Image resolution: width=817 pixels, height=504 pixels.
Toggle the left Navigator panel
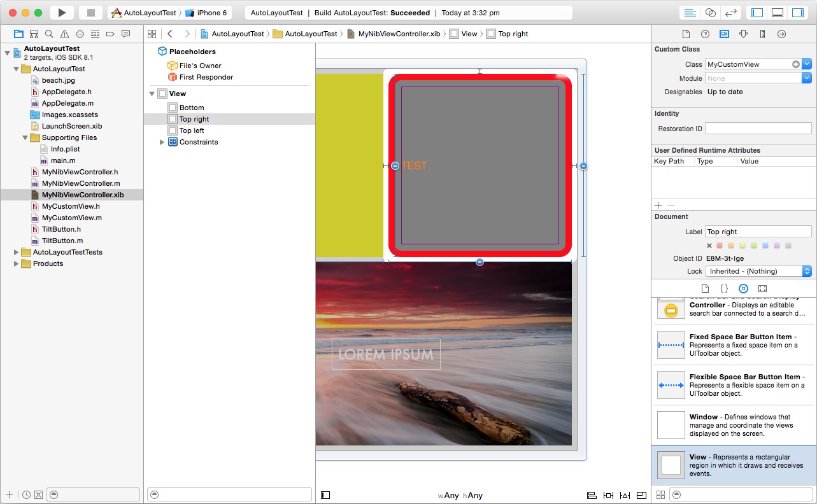click(757, 13)
